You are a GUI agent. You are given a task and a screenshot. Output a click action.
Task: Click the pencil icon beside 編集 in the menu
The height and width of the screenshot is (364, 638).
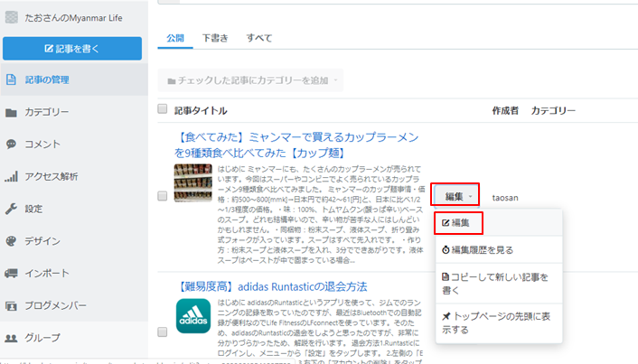coord(446,223)
